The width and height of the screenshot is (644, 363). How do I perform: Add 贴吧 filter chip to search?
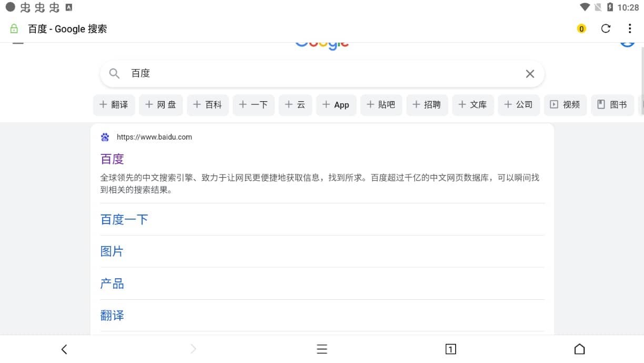tap(381, 105)
